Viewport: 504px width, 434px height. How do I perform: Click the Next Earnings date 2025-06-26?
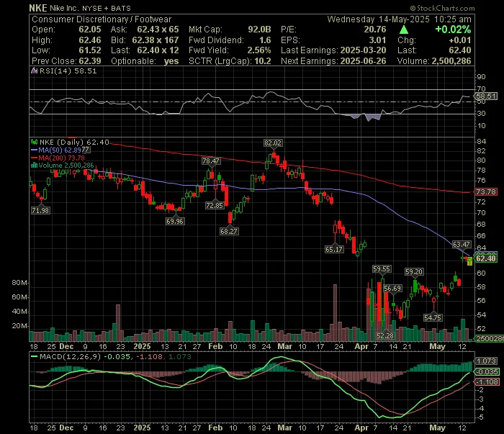click(363, 61)
